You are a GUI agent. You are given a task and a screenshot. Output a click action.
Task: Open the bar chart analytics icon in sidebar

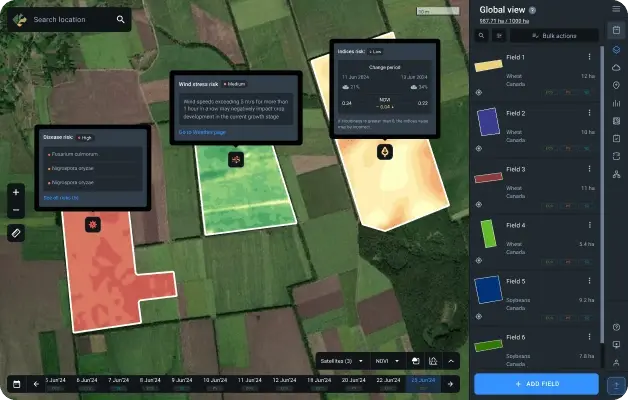click(x=616, y=103)
